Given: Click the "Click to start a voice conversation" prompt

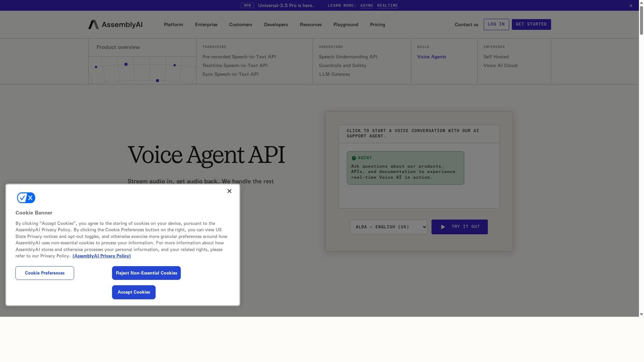Looking at the screenshot, I should click(x=413, y=133).
